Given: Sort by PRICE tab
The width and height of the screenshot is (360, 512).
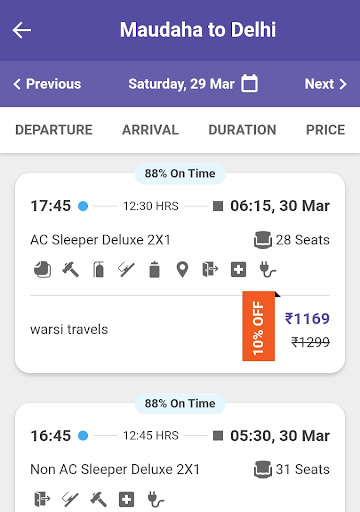Looking at the screenshot, I should 325,130.
